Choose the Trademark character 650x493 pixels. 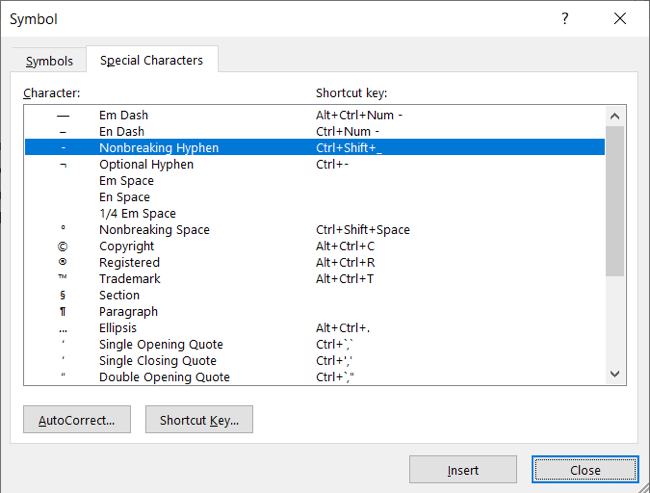pyautogui.click(x=129, y=279)
